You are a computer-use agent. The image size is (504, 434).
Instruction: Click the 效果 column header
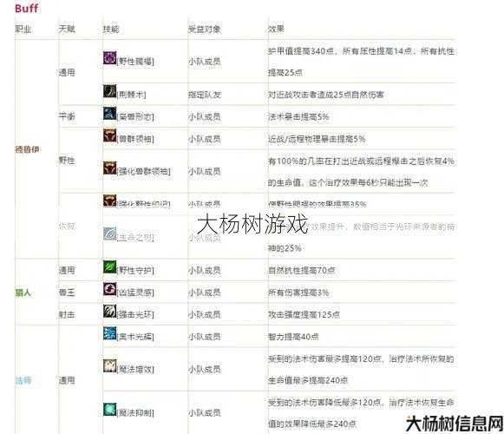(277, 30)
